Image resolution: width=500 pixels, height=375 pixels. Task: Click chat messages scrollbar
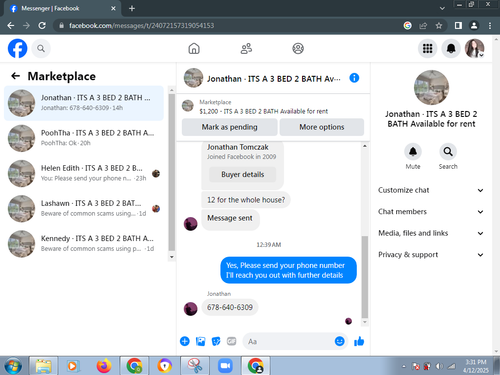365,277
